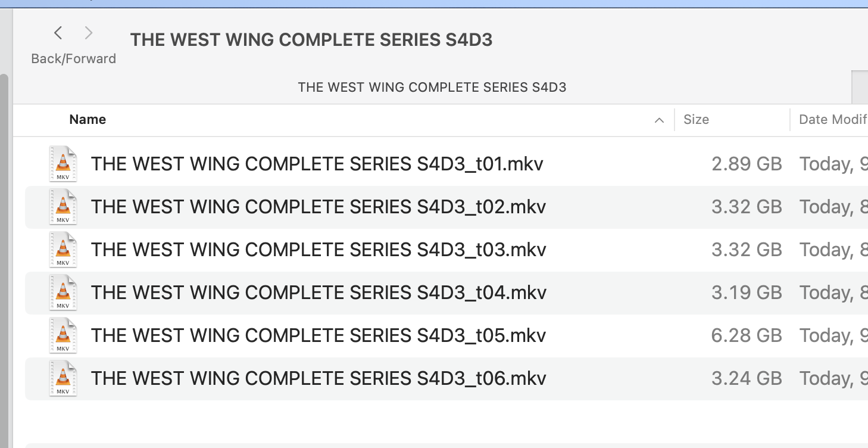Select file name S4D3_t05.mkv
The height and width of the screenshot is (448, 868).
[319, 335]
